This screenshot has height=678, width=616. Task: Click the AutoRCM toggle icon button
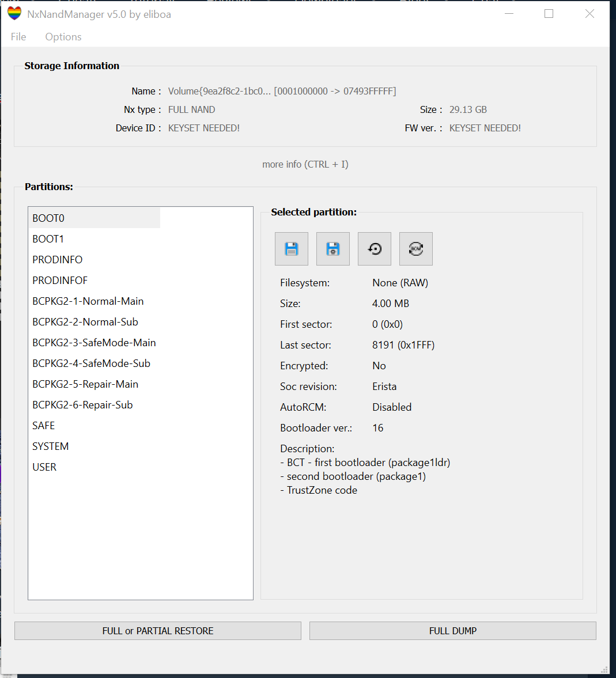416,249
